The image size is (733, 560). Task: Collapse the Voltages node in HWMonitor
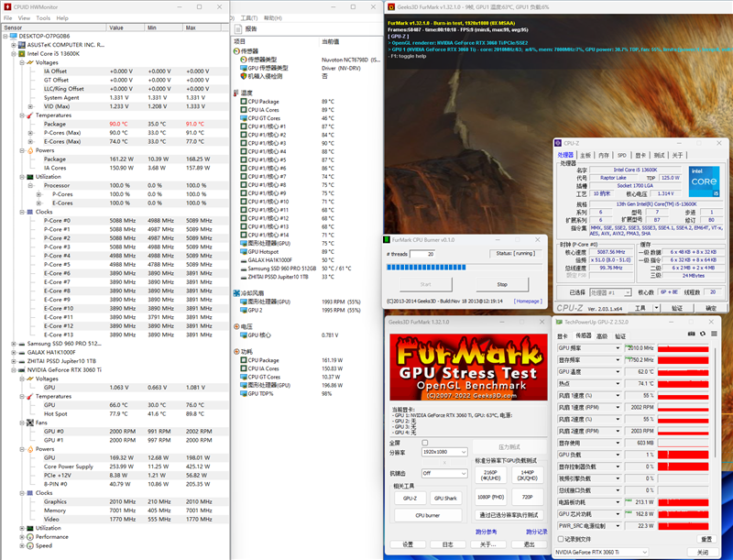23,62
